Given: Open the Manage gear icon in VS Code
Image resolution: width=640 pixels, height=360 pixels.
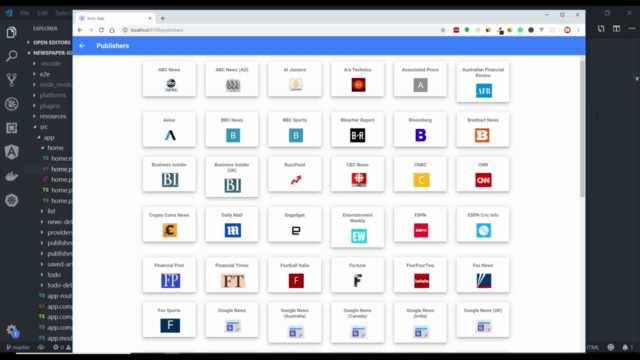Looking at the screenshot, I should pyautogui.click(x=11, y=330).
